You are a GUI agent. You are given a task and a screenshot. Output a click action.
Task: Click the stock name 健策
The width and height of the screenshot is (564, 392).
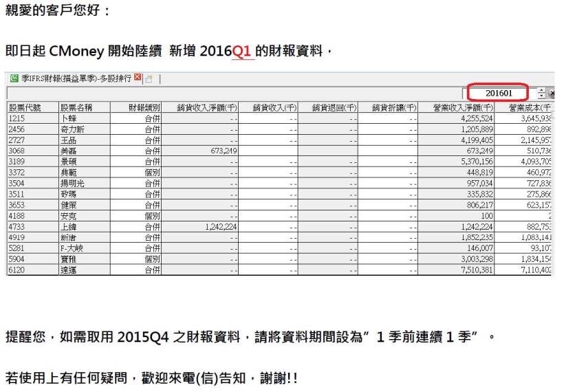tap(68, 205)
